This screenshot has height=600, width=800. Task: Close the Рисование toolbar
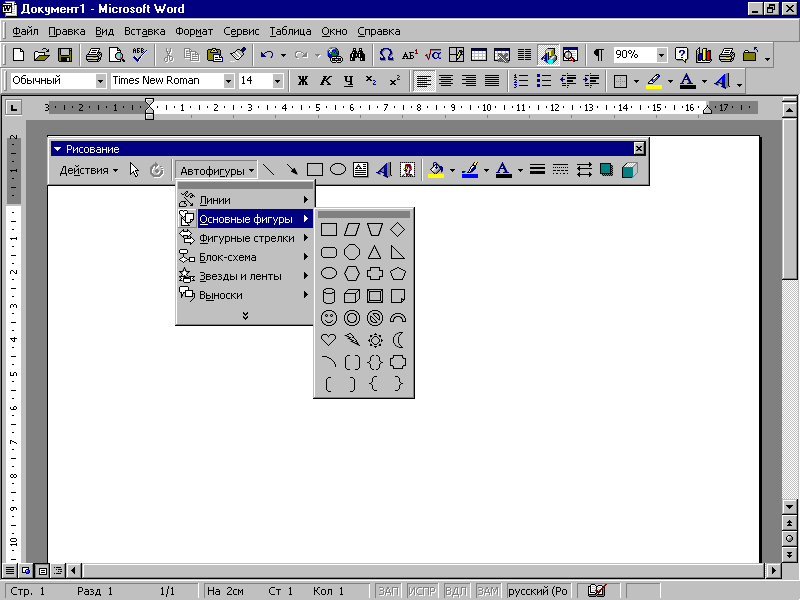pos(639,148)
